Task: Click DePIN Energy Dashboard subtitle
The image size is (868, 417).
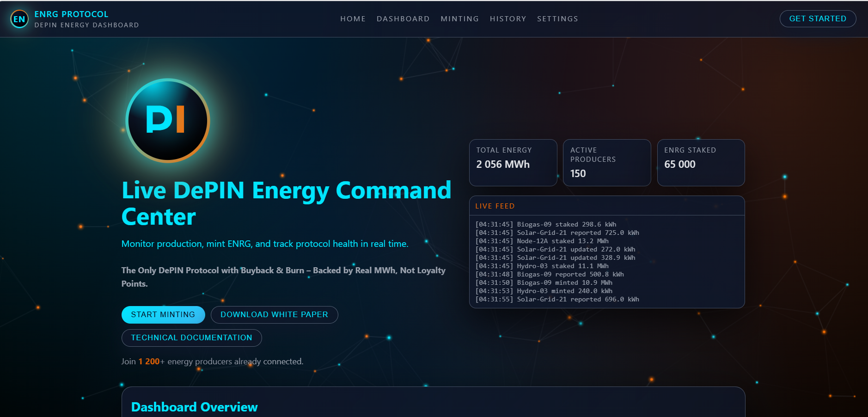Action: click(x=86, y=25)
